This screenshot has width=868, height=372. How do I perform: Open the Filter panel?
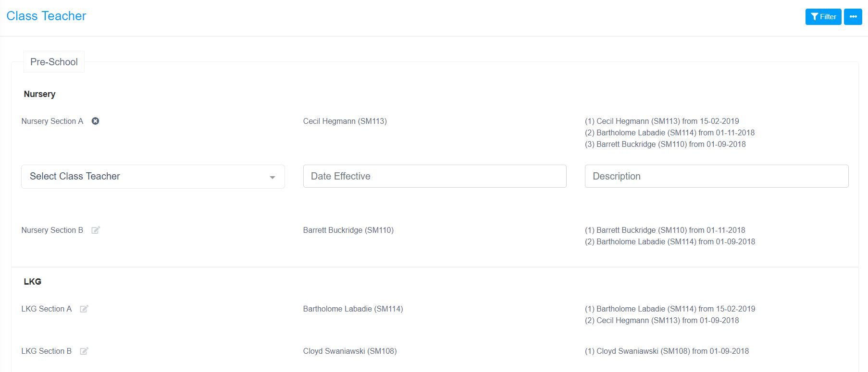pyautogui.click(x=823, y=17)
